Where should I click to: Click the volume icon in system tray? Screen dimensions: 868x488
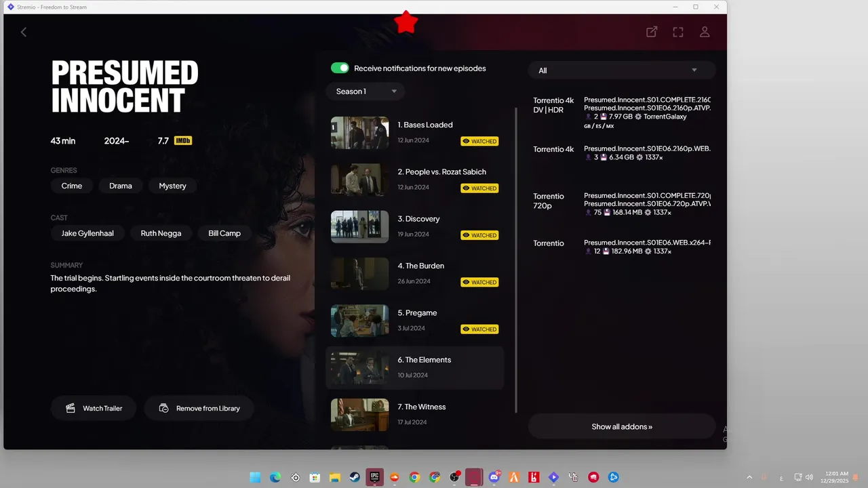pyautogui.click(x=809, y=477)
